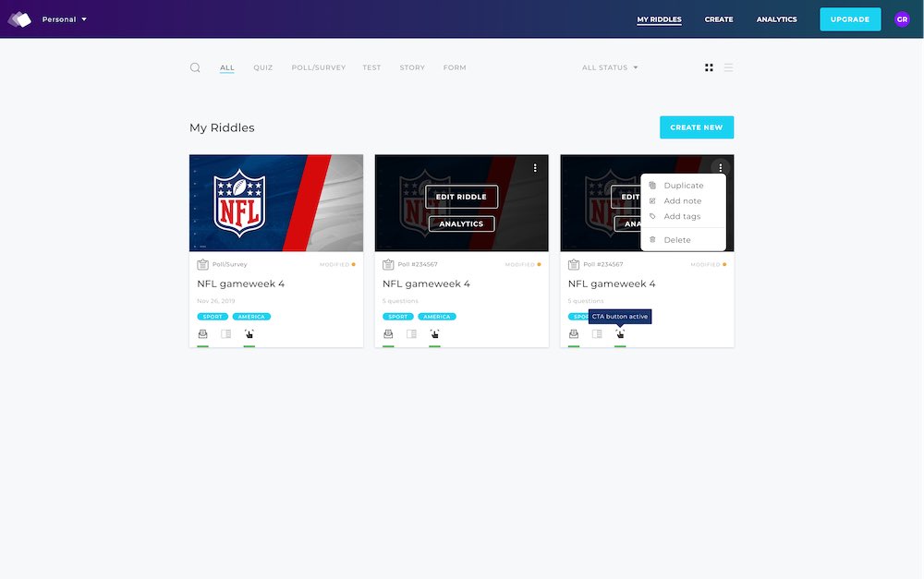Click CTA hand-pointer icon on middle card
924x579 pixels.
point(435,334)
